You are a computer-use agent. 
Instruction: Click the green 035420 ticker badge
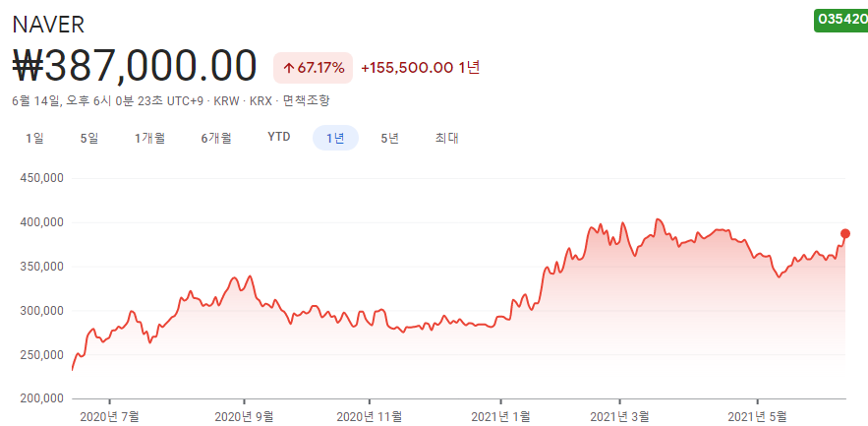tap(840, 21)
